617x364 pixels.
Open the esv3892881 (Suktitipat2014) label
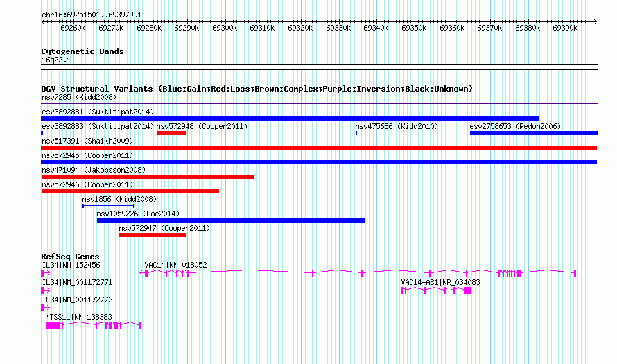pos(98,112)
